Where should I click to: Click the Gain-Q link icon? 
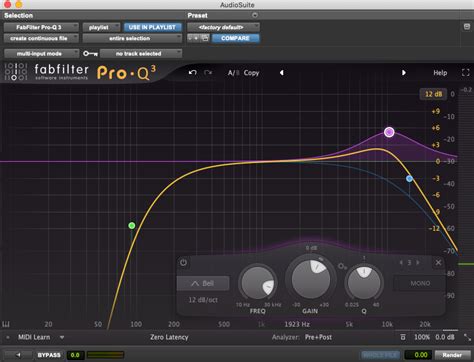(x=342, y=266)
